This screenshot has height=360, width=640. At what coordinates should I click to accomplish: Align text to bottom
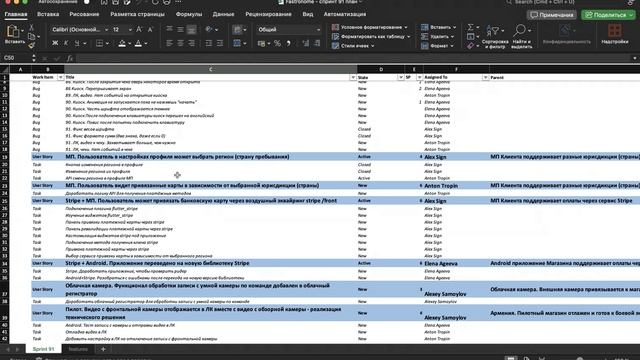(x=191, y=29)
